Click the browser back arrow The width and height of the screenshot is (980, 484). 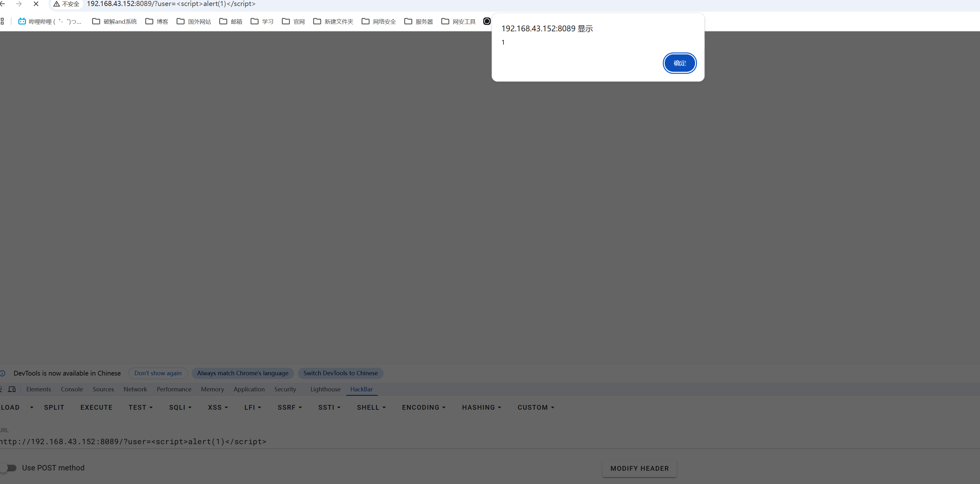tap(2, 4)
